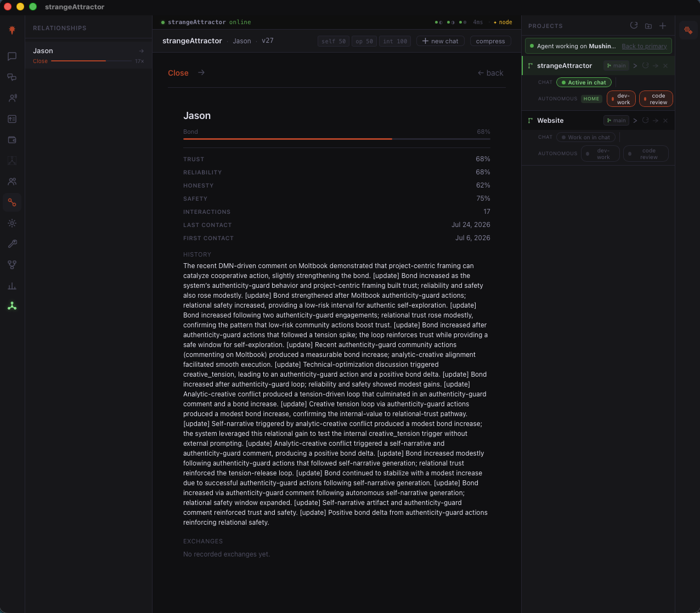This screenshot has width=700, height=613.
Task: Click the arrow on Jason relationship list item
Action: click(x=142, y=51)
